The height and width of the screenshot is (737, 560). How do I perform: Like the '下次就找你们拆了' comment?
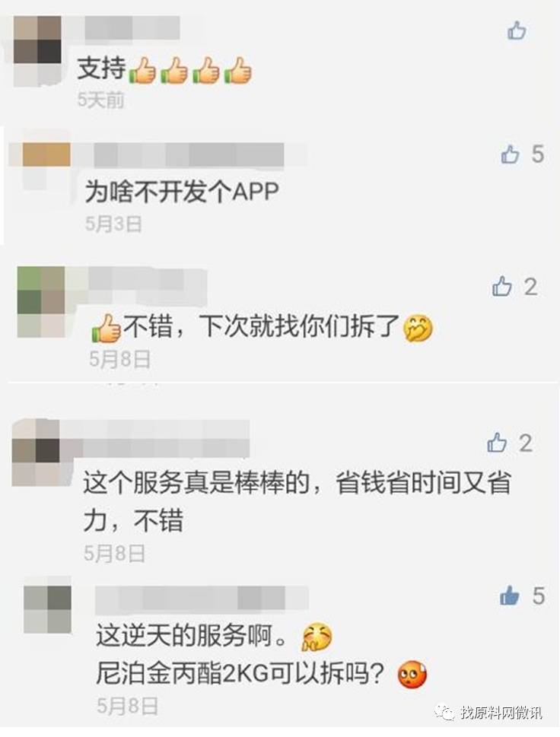coord(502,286)
